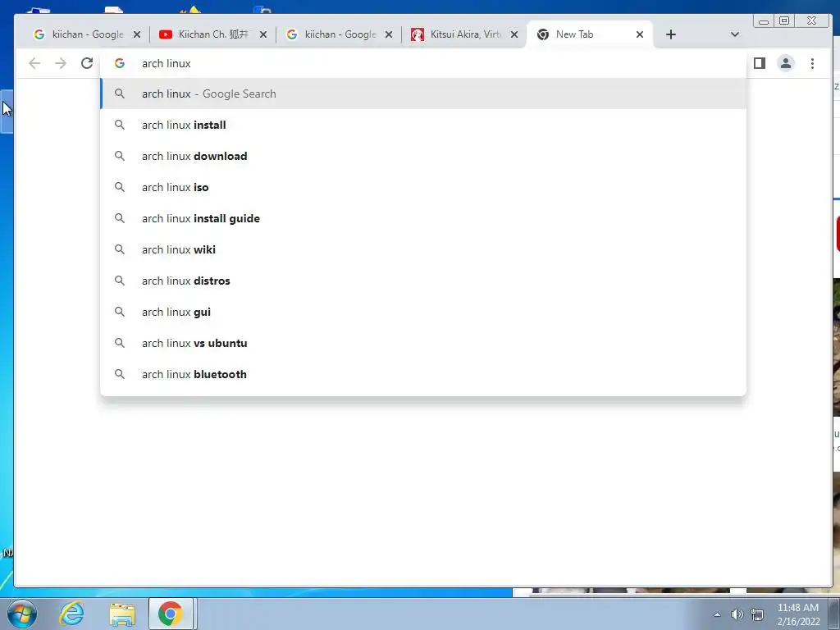840x630 pixels.
Task: Select the New Tab tab
Action: 589,34
